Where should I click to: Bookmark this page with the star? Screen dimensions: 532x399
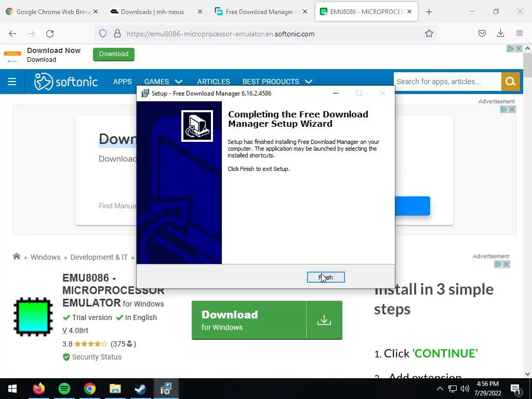(x=429, y=33)
